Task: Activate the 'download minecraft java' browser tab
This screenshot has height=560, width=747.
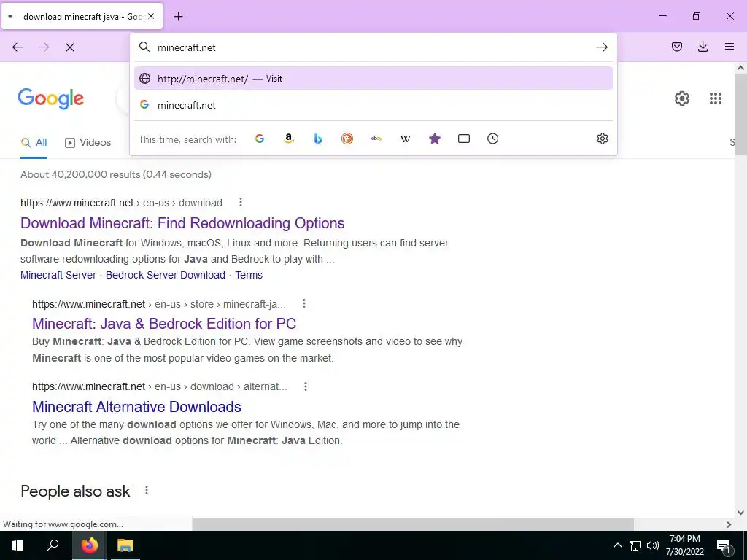Action: click(82, 16)
